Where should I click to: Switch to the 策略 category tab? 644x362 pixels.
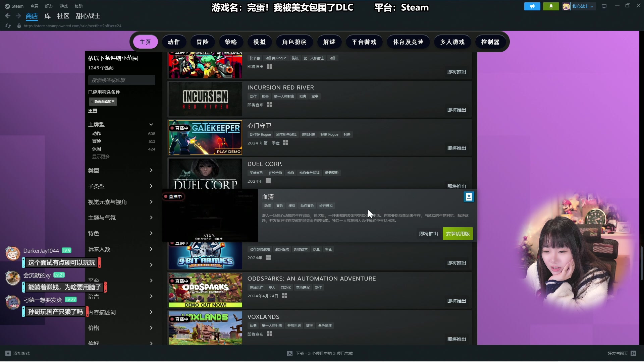tap(231, 42)
